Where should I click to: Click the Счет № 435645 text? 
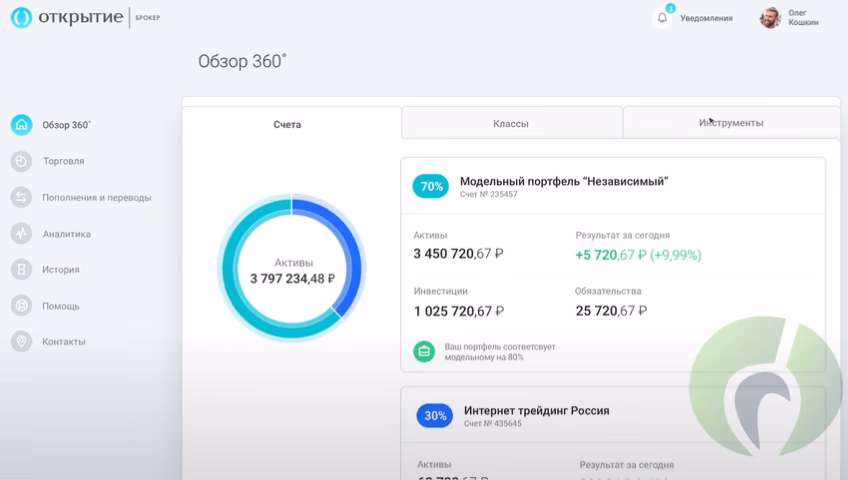click(x=493, y=423)
